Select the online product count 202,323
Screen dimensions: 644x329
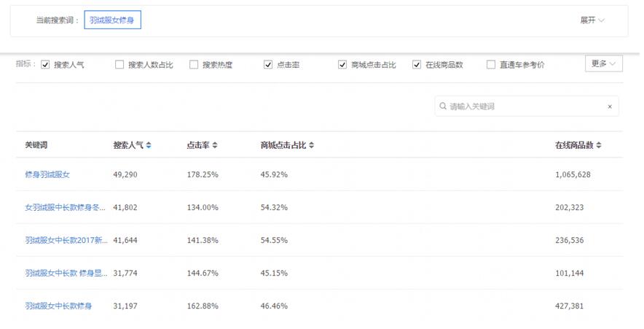click(x=569, y=207)
